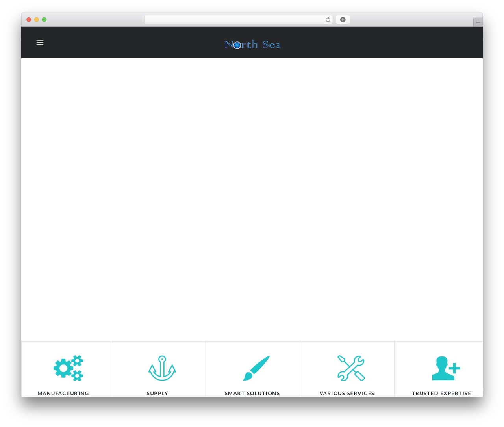Open the browser downloads button

tap(343, 20)
